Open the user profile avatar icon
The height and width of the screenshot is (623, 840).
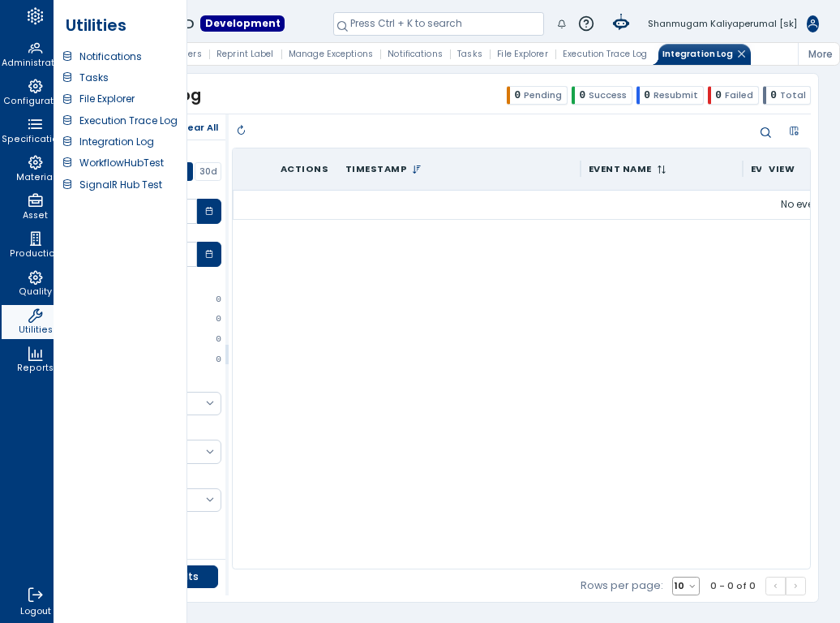click(x=812, y=24)
